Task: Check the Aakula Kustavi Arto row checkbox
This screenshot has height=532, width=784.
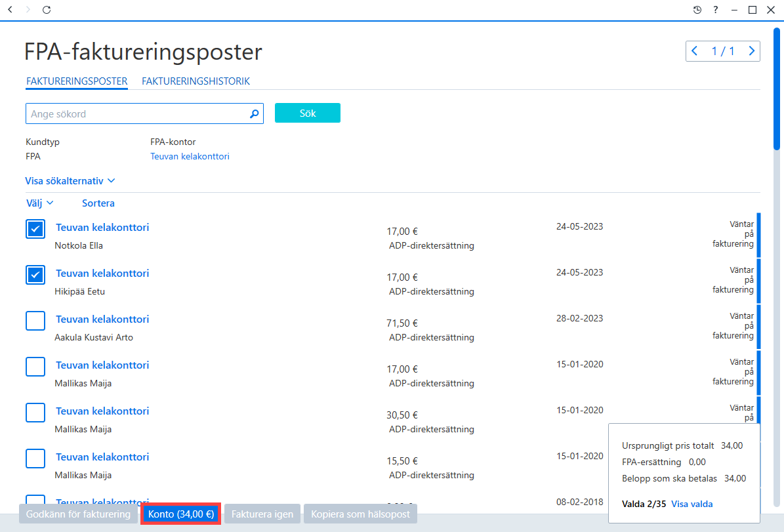Action: [35, 321]
